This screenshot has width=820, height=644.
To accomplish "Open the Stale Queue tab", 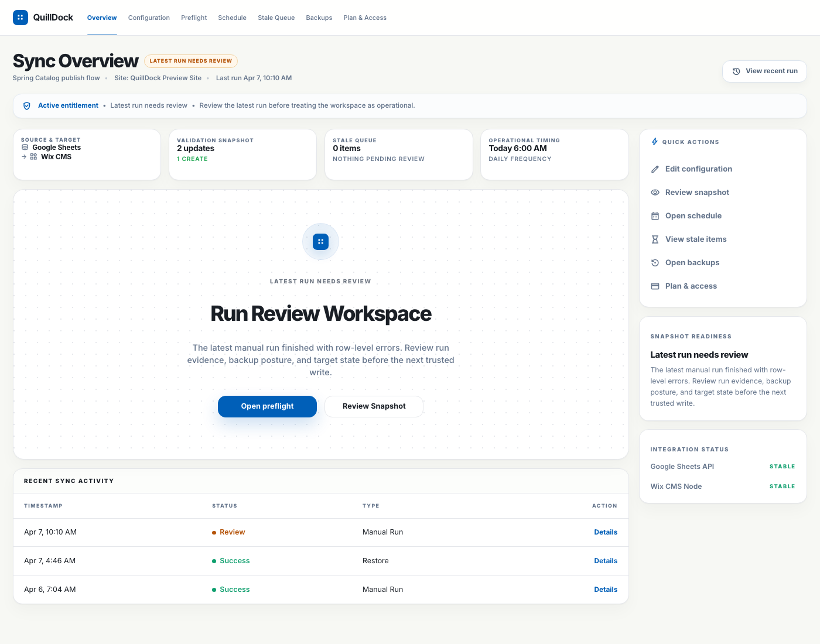I will [276, 18].
